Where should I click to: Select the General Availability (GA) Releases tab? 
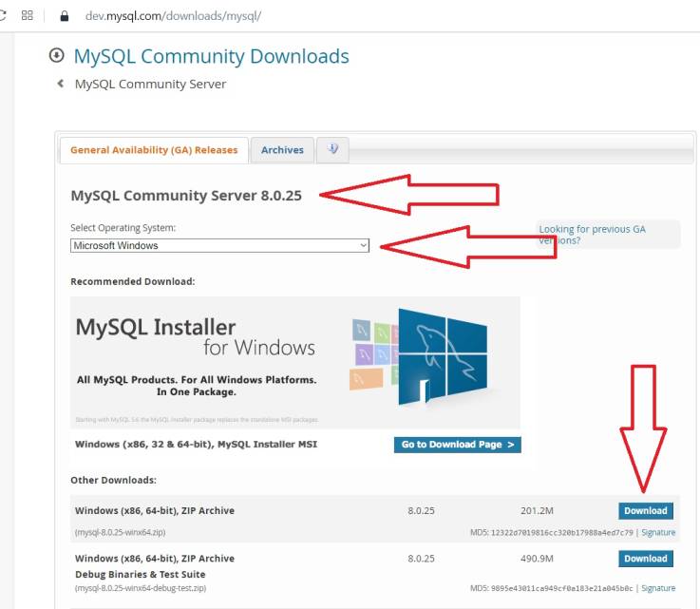coord(154,150)
